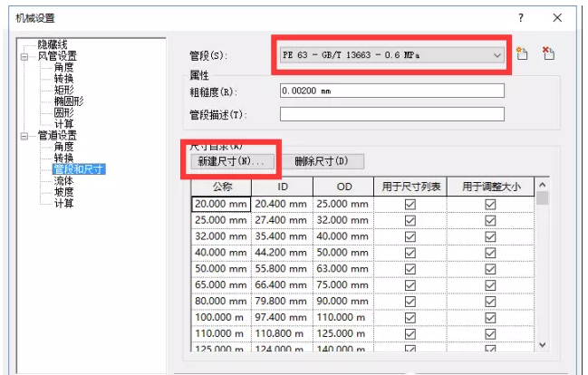The height and width of the screenshot is (375, 588).
Task: Click the new pipe segment icon
Action: (522, 54)
